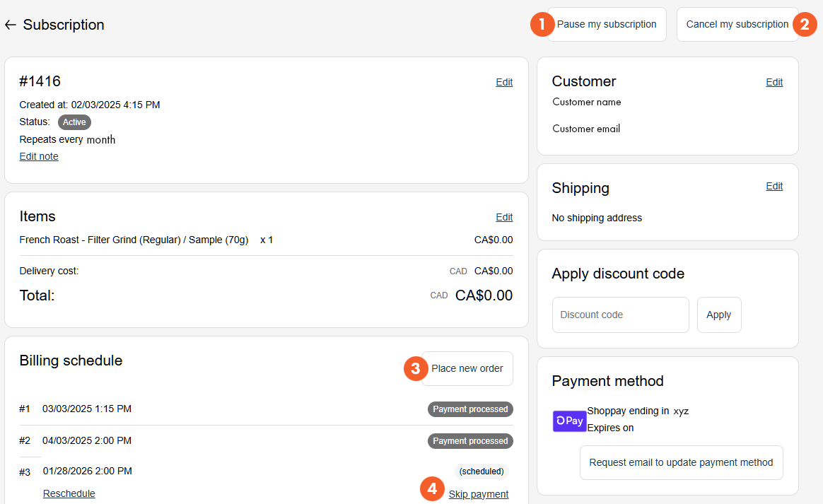
Task: Pause my subscription
Action: tap(607, 25)
